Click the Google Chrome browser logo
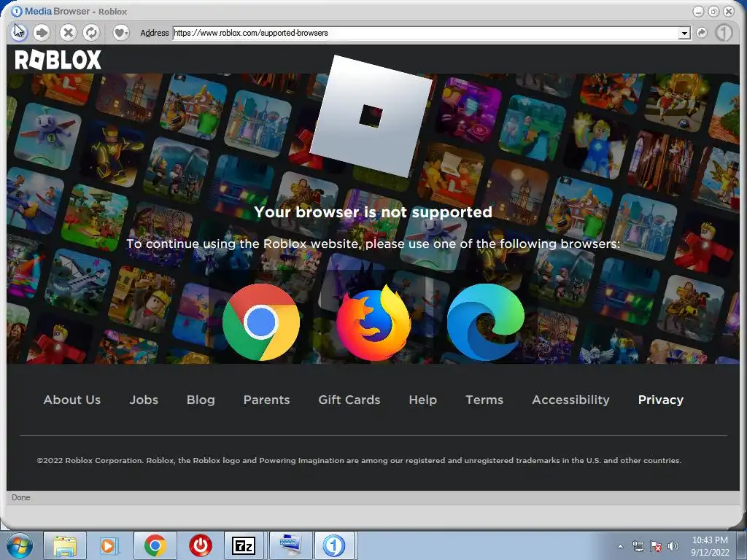This screenshot has width=747, height=560. 261,322
